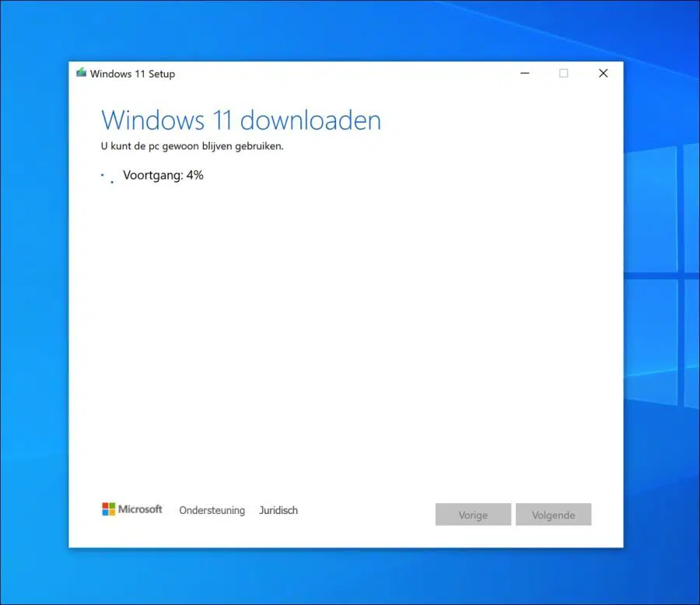
Task: Close the Windows 11 Setup window
Action: (603, 73)
